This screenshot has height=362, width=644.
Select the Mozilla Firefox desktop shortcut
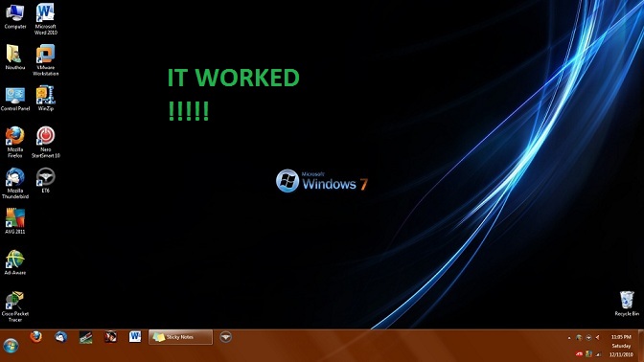point(15,142)
